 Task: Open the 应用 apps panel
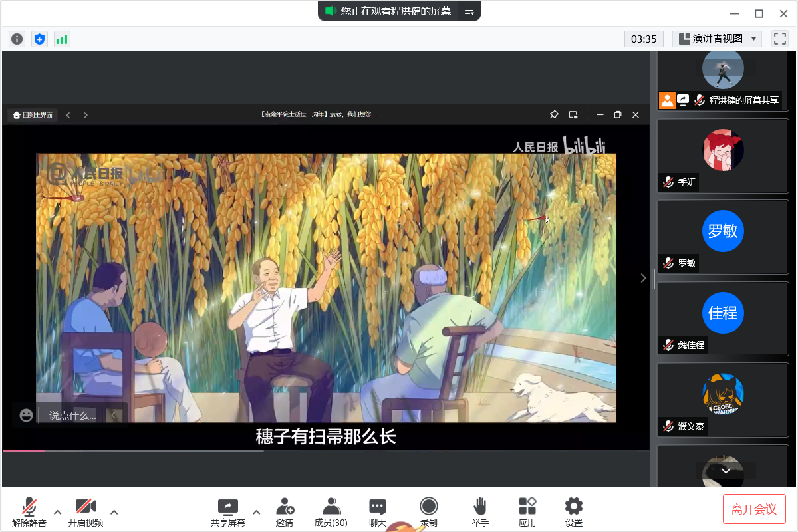pyautogui.click(x=527, y=512)
